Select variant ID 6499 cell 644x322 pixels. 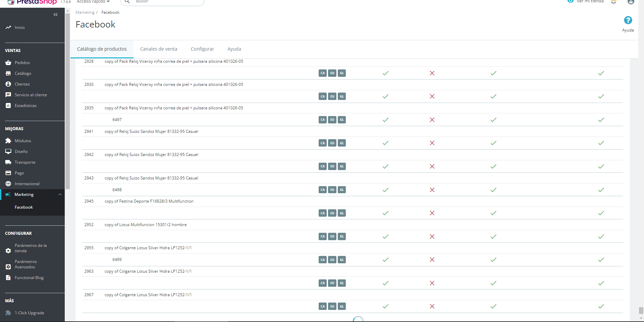117,260
